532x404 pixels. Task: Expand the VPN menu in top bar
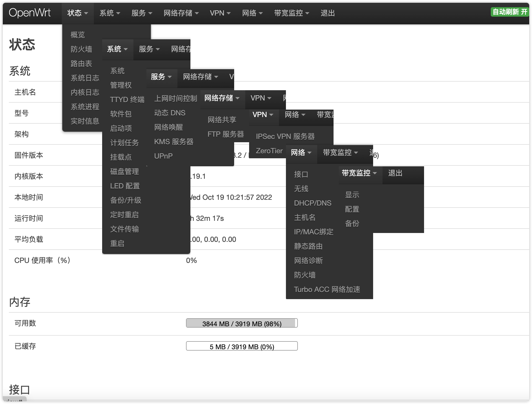pyautogui.click(x=220, y=13)
